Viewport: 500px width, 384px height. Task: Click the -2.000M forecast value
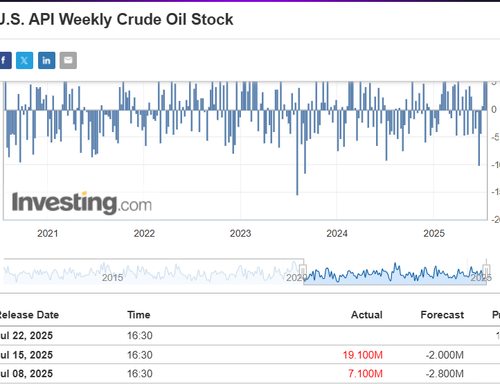point(445,355)
